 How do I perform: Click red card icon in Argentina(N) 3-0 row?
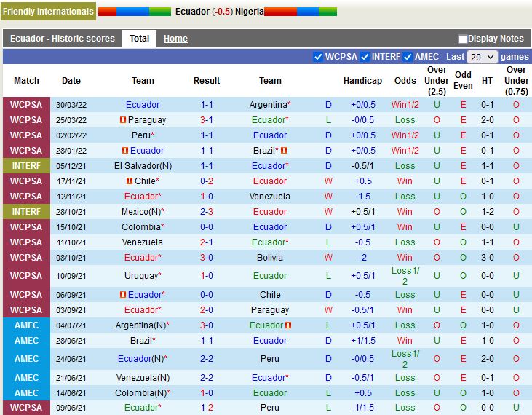(289, 325)
